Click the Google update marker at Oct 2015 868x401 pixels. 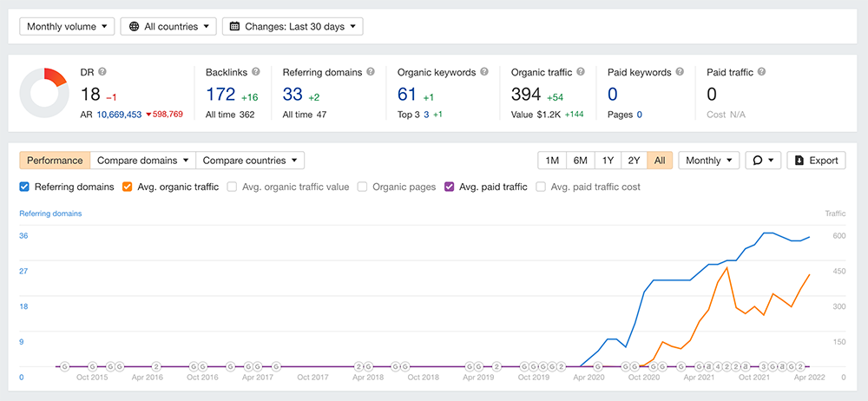pos(93,366)
